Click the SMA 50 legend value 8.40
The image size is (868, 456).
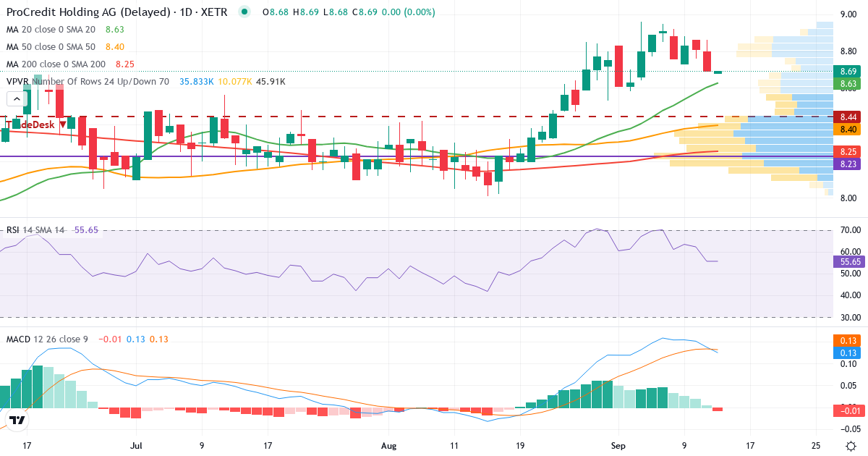click(x=115, y=47)
